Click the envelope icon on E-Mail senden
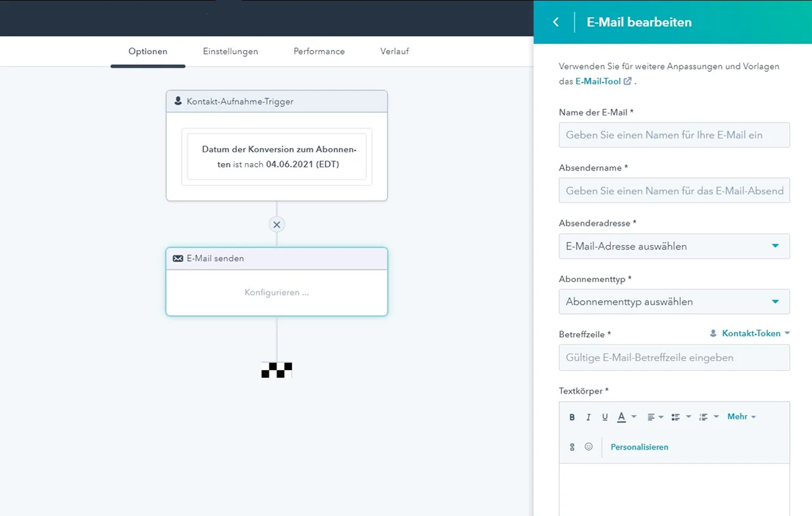Viewport: 812px width, 516px height. coord(178,259)
